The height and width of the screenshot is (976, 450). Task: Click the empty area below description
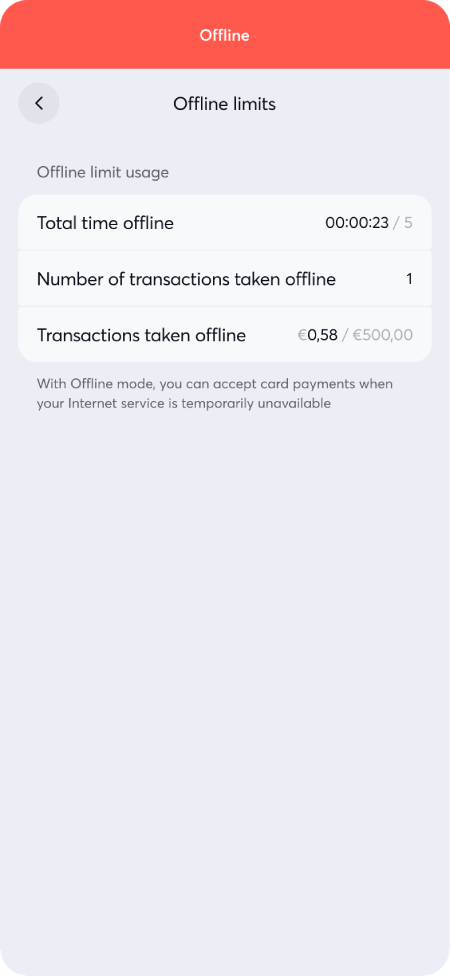225,685
